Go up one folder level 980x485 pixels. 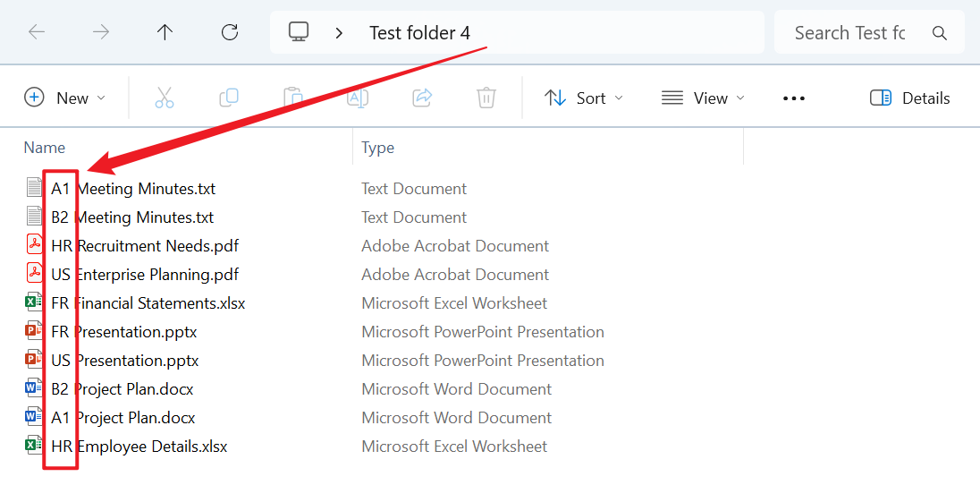pyautogui.click(x=165, y=33)
